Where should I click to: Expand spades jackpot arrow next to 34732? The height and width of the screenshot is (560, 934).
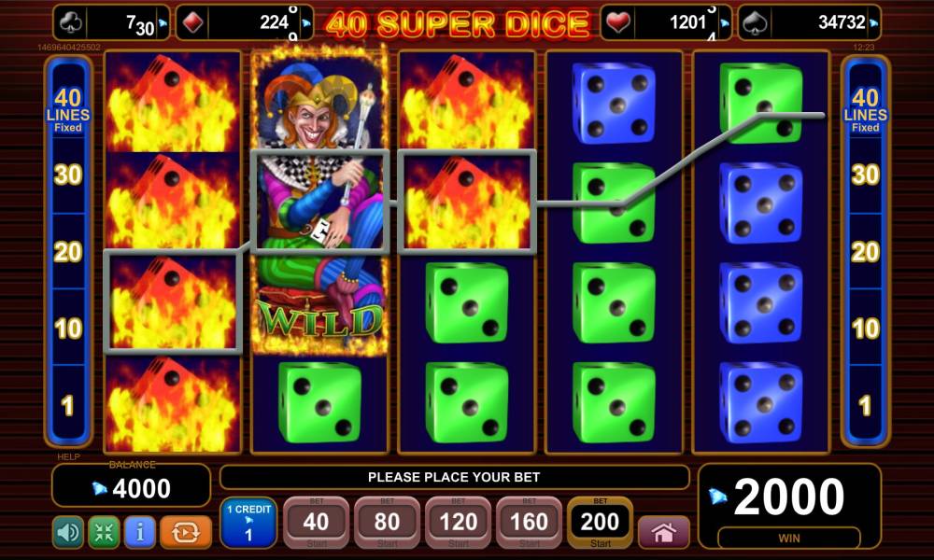tap(874, 24)
